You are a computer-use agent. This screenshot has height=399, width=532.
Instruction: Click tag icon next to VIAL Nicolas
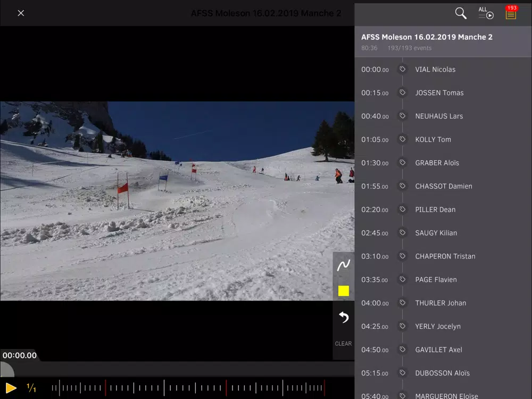click(x=402, y=69)
